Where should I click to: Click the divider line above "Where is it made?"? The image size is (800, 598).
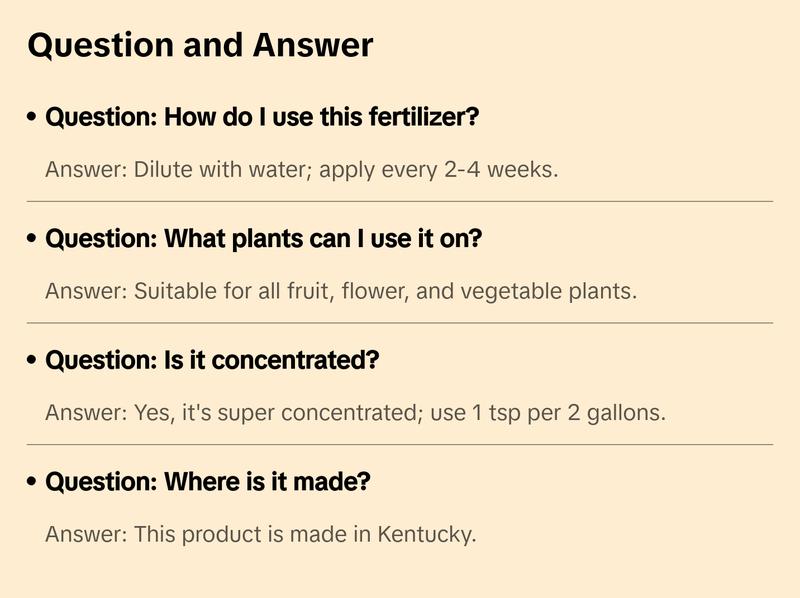click(400, 444)
